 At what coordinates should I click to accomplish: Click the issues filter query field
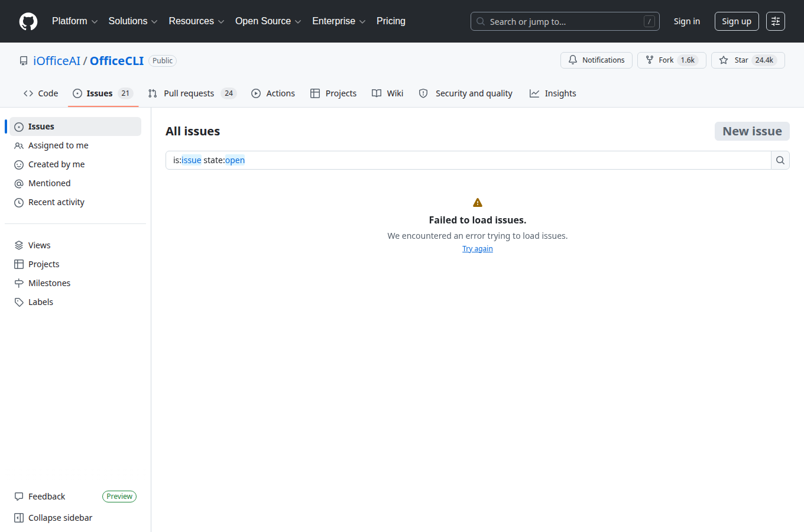pyautogui.click(x=468, y=160)
